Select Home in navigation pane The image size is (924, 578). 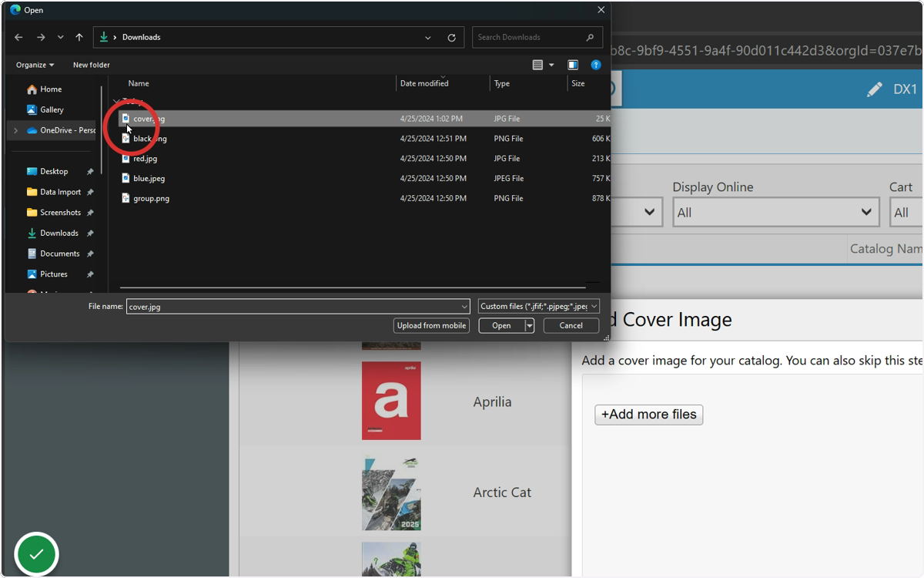click(x=51, y=89)
